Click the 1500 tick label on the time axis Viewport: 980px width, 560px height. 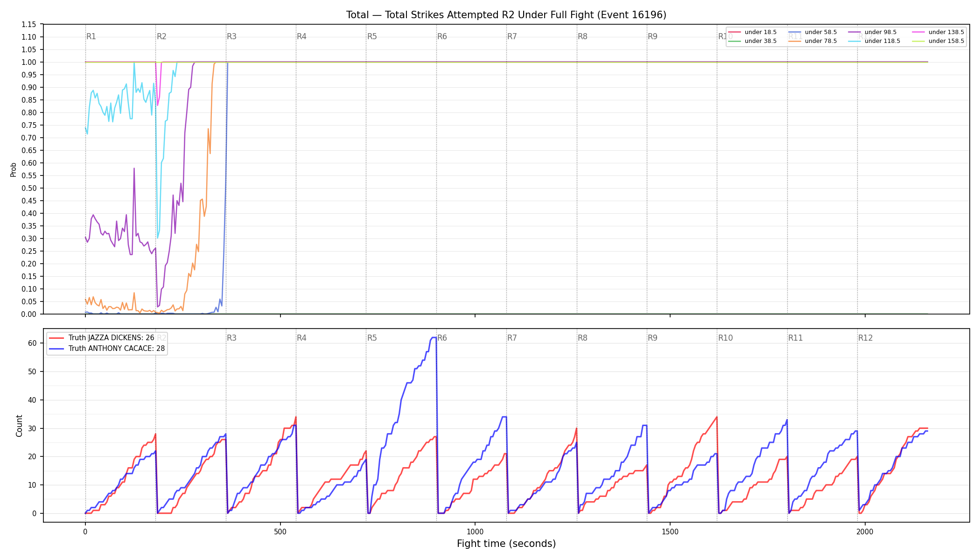[x=670, y=532]
